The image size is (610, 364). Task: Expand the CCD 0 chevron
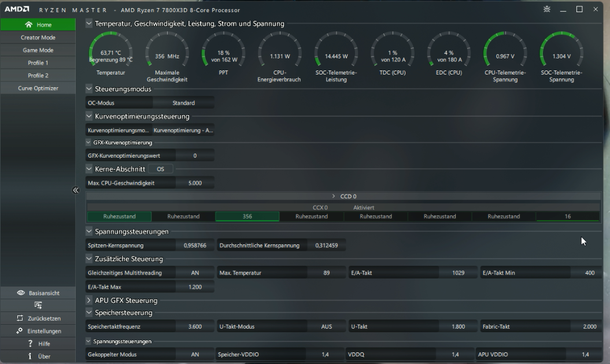point(334,196)
